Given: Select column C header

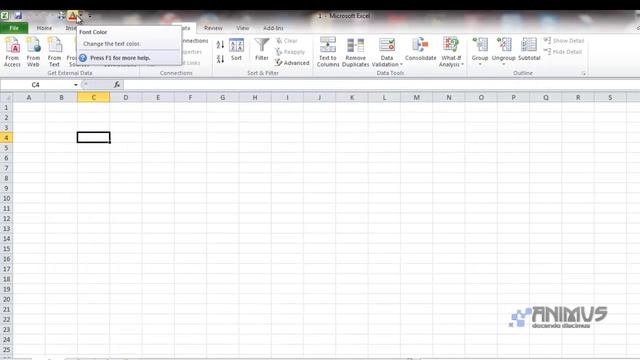Looking at the screenshot, I should click(x=93, y=98).
